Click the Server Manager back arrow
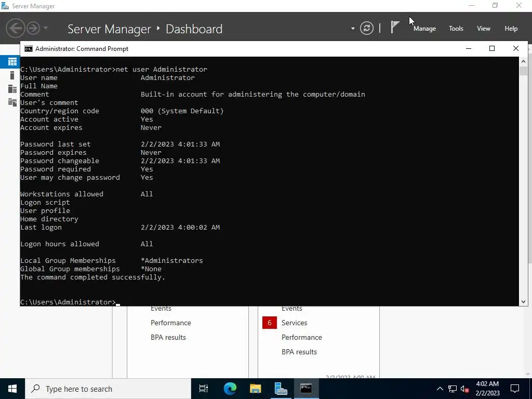The height and width of the screenshot is (399, 532). [x=15, y=28]
